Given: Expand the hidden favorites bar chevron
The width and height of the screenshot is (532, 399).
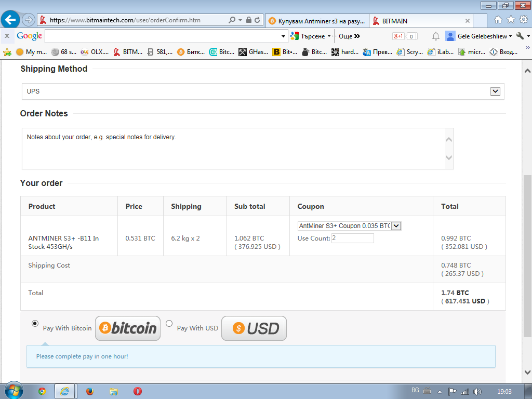Looking at the screenshot, I should pos(527,47).
